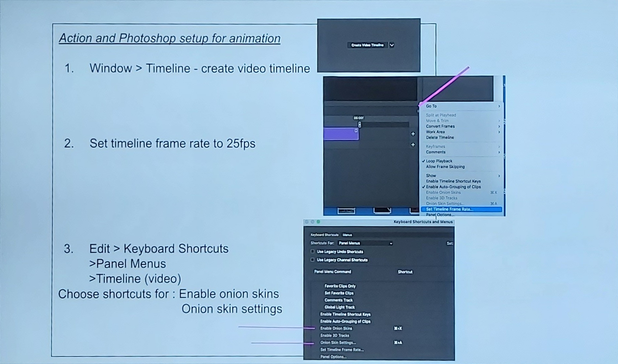
Task: Expand the Move & Trim submenu
Action: click(x=461, y=121)
